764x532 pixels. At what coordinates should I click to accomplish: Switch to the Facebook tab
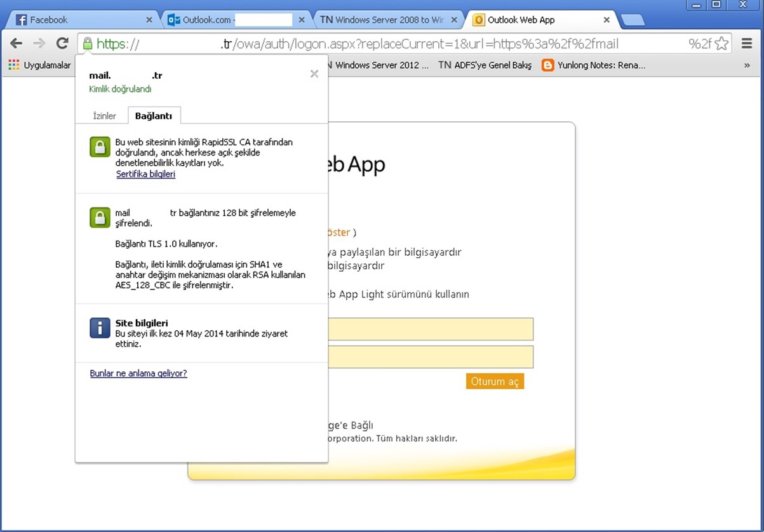pos(83,20)
